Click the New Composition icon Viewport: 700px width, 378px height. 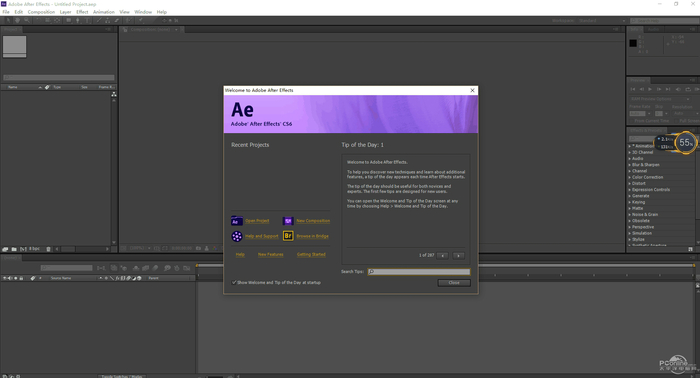pyautogui.click(x=288, y=221)
